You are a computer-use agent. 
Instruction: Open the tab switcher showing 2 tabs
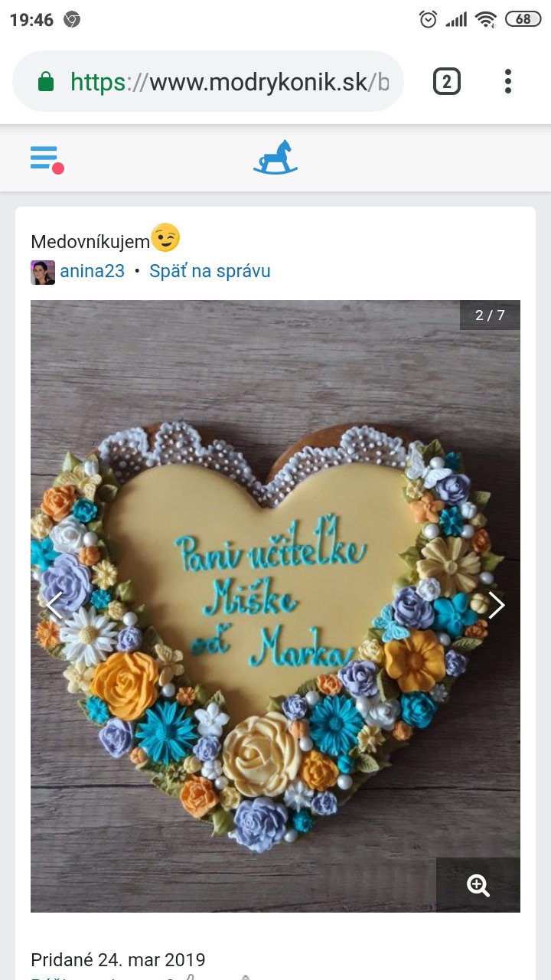pyautogui.click(x=447, y=81)
